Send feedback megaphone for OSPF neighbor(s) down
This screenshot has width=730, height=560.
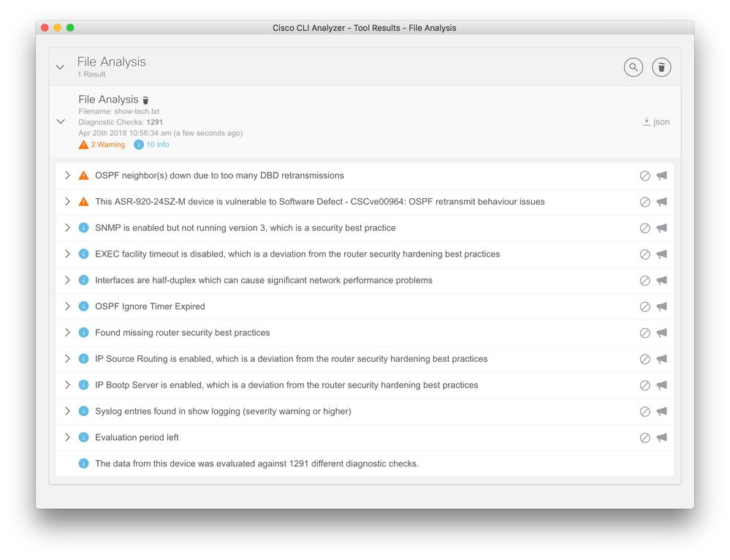pyautogui.click(x=661, y=175)
